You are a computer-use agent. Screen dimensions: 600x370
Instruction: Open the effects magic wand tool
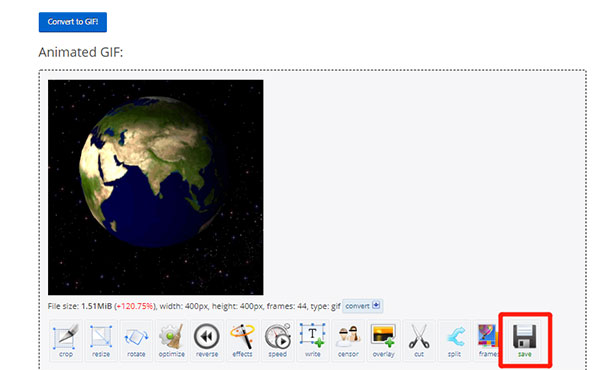pyautogui.click(x=242, y=340)
